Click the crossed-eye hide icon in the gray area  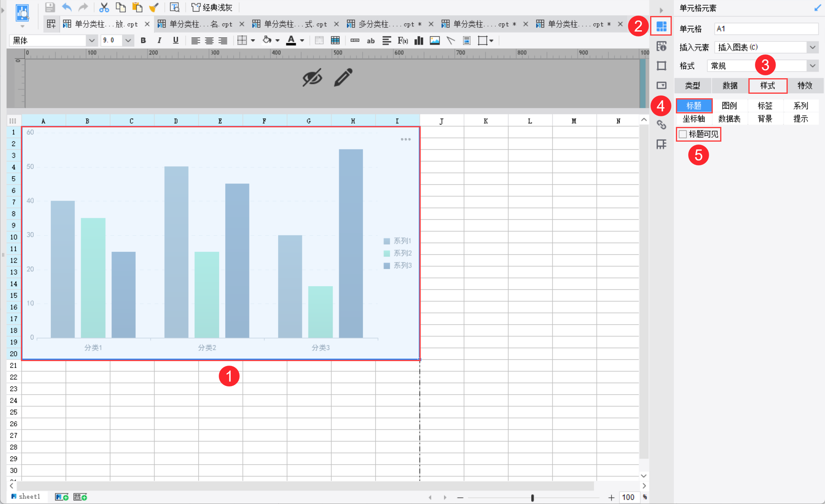(x=312, y=77)
